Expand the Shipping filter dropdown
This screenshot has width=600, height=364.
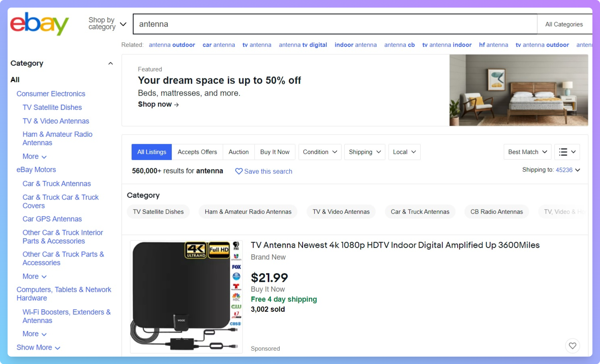click(x=365, y=152)
